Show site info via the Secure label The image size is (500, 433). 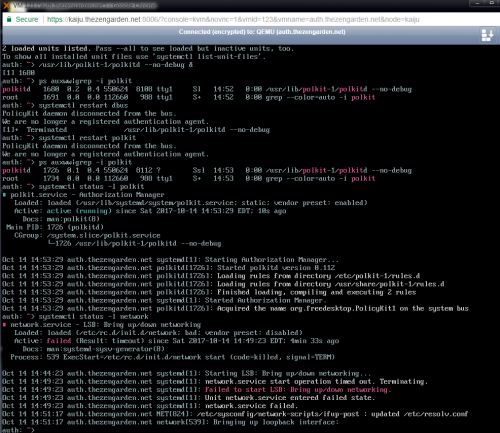click(x=27, y=19)
